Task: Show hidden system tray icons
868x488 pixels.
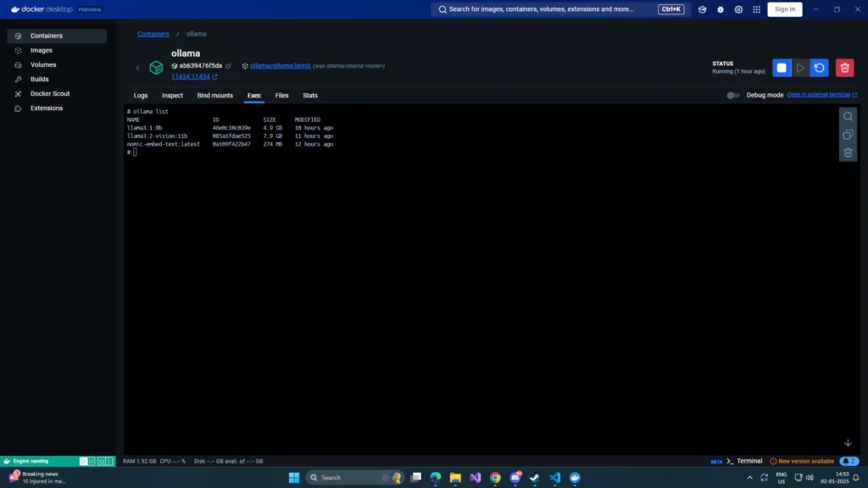Action: 749,478
